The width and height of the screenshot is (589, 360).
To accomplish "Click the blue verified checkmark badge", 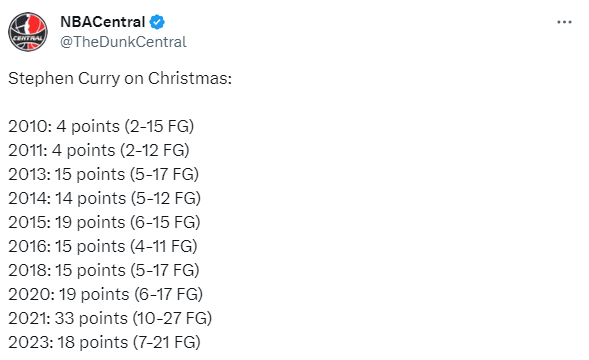I will click(157, 22).
